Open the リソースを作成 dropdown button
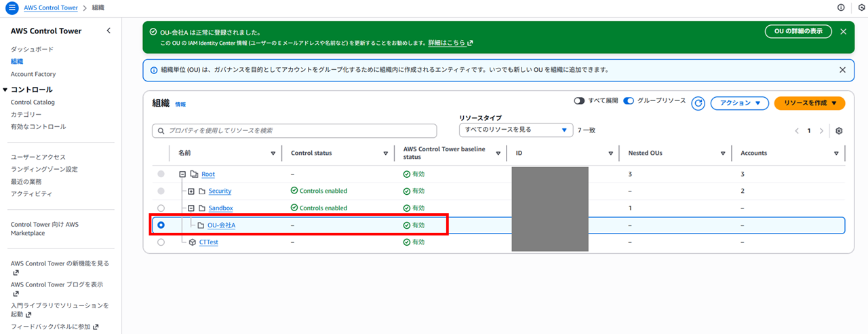The image size is (868, 334). 810,103
